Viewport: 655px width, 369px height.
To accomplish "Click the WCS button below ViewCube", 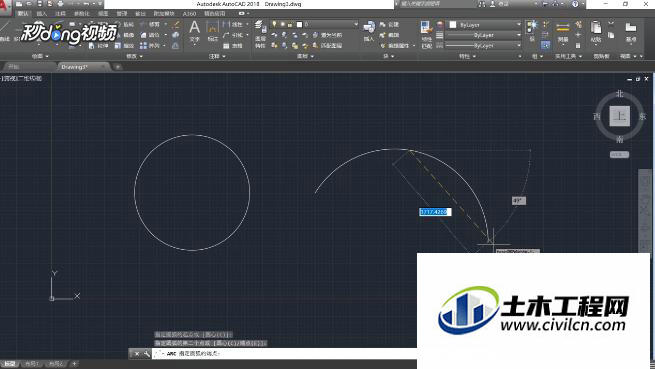I will click(x=619, y=155).
